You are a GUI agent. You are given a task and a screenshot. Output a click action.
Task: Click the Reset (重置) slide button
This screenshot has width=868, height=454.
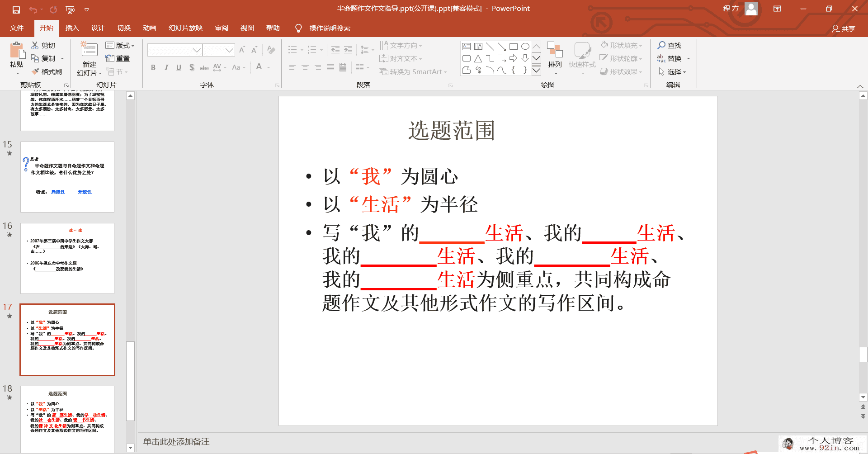[x=118, y=58]
